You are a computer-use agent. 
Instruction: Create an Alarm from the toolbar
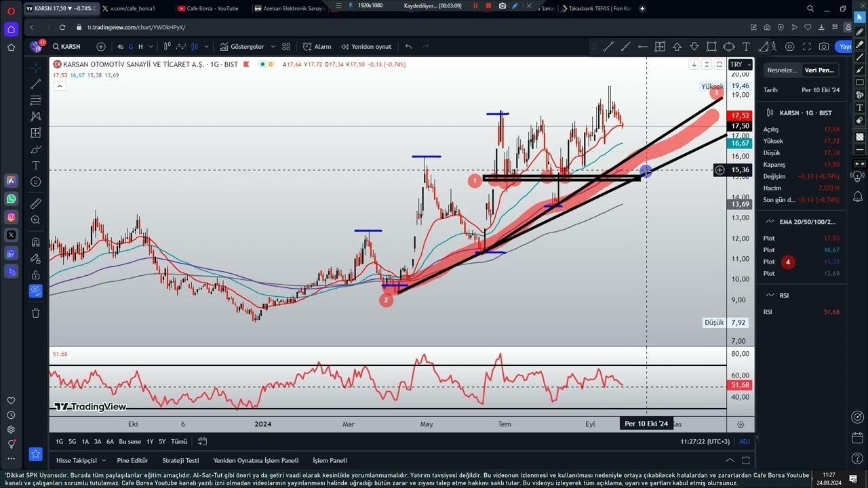[317, 47]
